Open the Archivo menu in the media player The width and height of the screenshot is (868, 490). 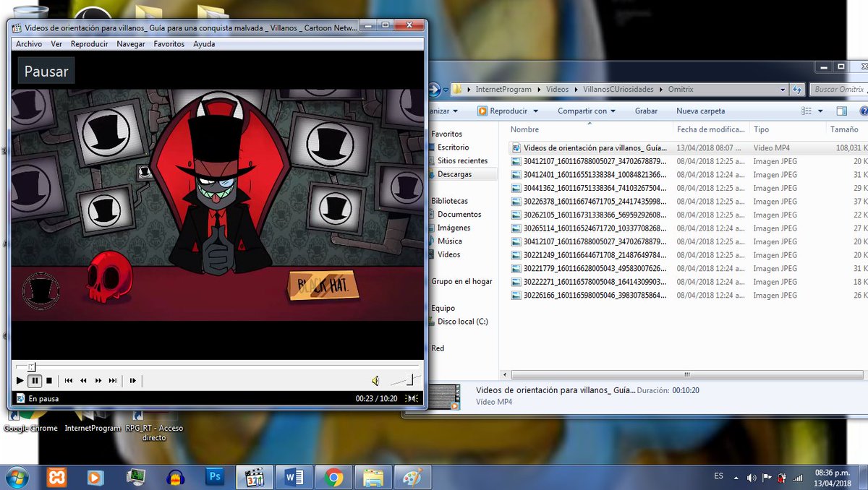29,44
